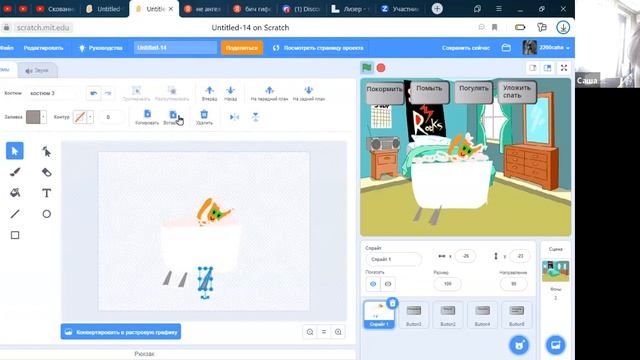Select the Brush tool
The height and width of the screenshot is (360, 640).
15,172
